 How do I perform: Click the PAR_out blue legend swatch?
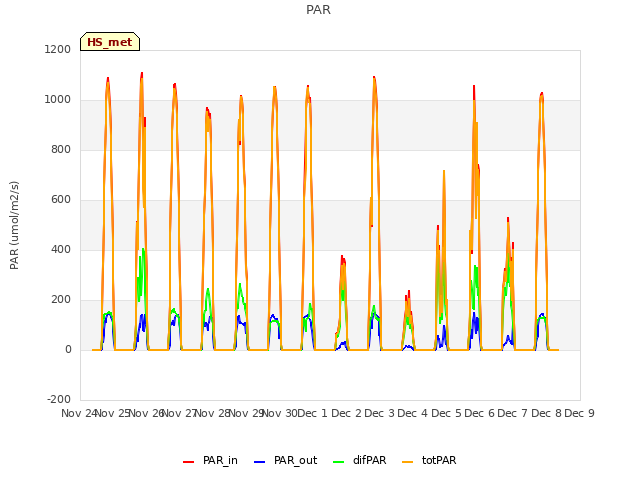coord(260,462)
